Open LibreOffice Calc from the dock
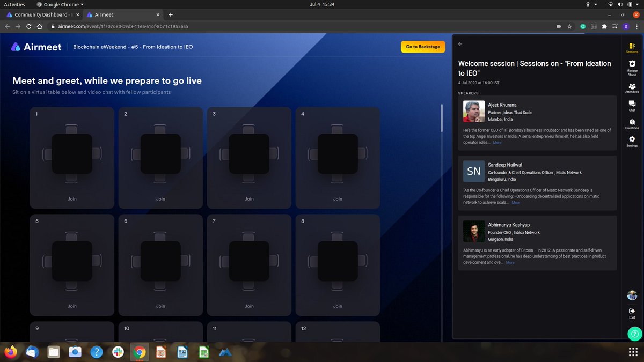The width and height of the screenshot is (644, 362). [x=203, y=352]
